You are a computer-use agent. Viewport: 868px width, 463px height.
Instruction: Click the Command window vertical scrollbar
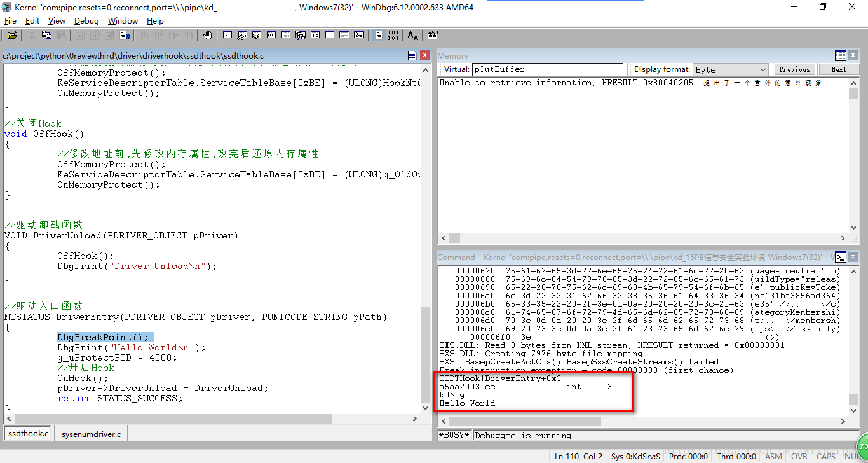(854, 340)
